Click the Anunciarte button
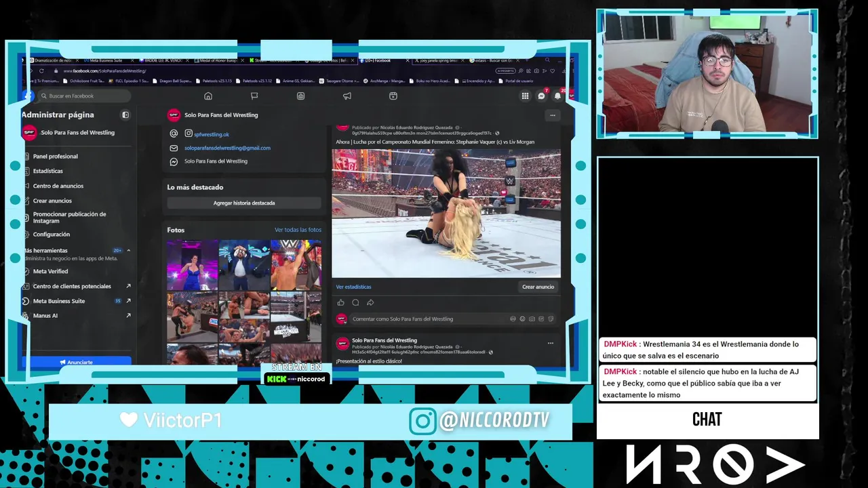868x488 pixels. coord(77,362)
